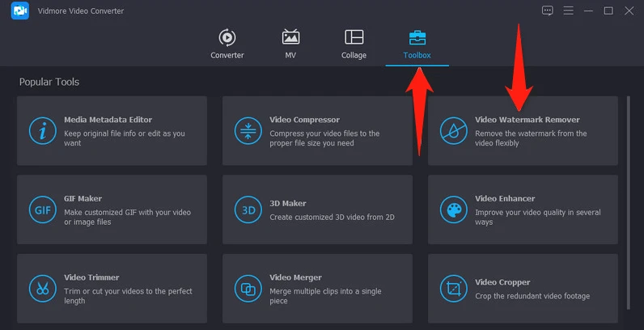Click the Video Merger icon

coord(248,289)
